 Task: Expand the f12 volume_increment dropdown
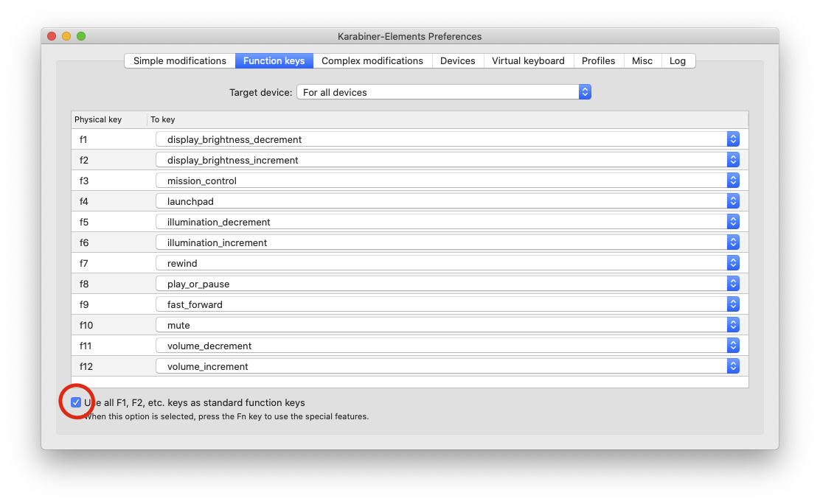[448, 366]
